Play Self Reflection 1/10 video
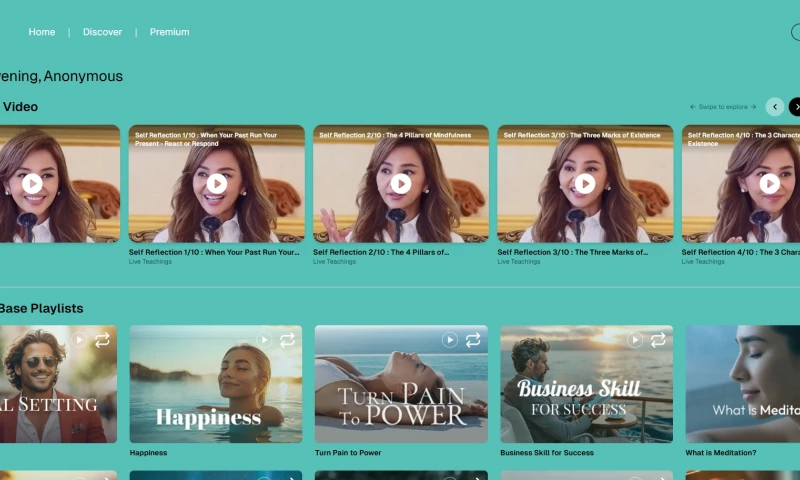Viewport: 800px width, 480px height. (x=217, y=184)
